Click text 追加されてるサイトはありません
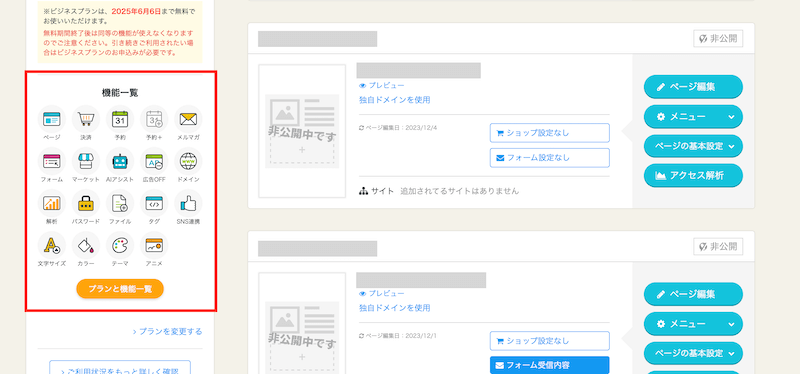Viewport: 800px width, 374px height. pos(460,191)
